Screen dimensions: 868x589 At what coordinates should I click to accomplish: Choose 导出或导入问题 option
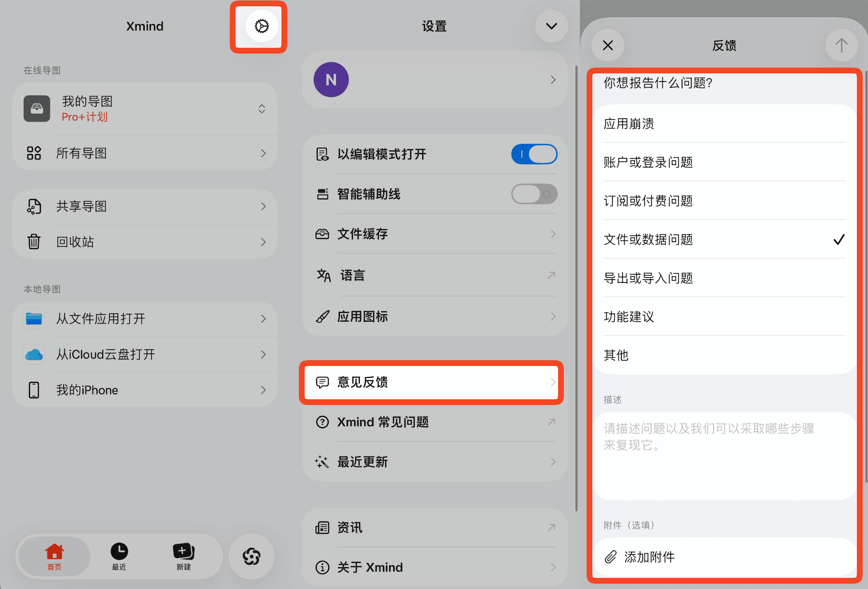pyautogui.click(x=725, y=278)
